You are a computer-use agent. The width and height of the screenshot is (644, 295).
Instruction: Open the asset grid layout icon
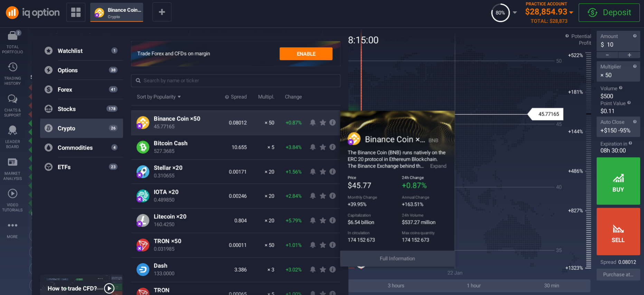(x=76, y=12)
